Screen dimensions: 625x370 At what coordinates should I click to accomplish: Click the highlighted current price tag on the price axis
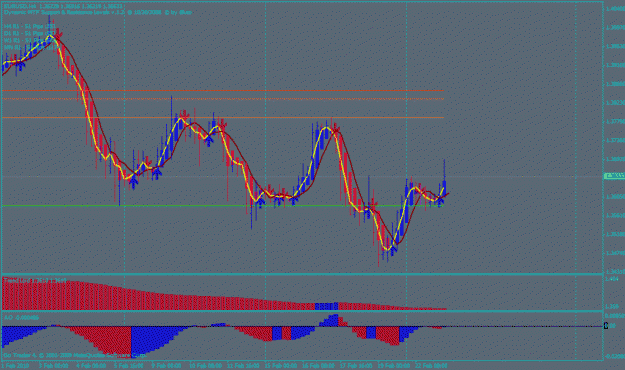pos(614,176)
